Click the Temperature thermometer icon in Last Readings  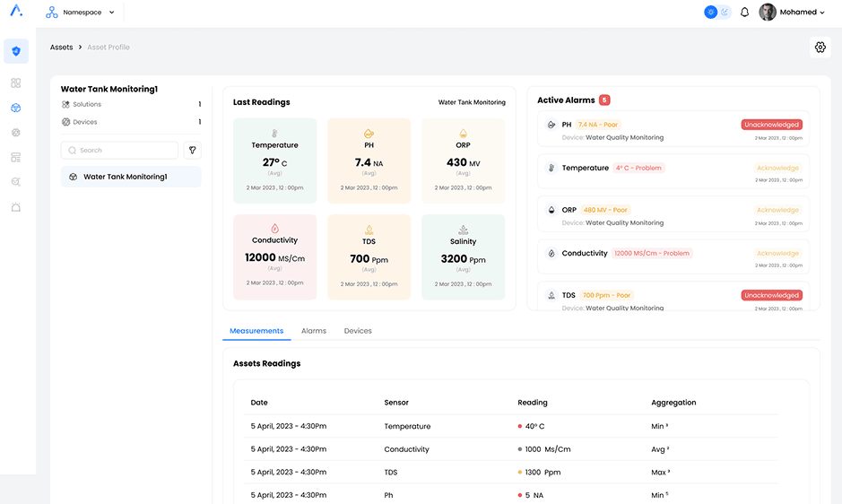(274, 133)
